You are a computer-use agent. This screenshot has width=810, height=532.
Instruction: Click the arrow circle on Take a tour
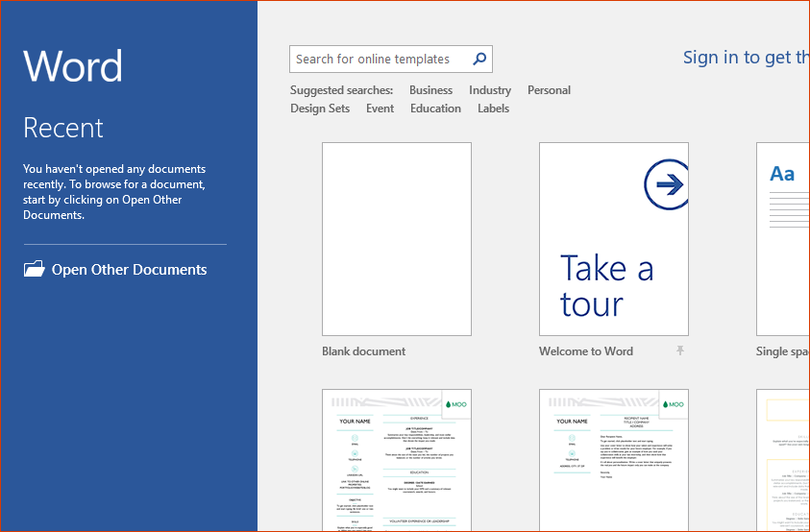pyautogui.click(x=666, y=184)
